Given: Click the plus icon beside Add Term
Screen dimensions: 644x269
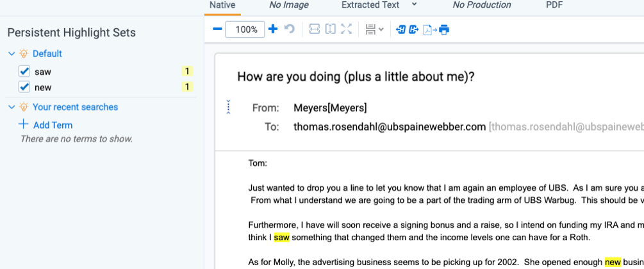Looking at the screenshot, I should (24, 124).
